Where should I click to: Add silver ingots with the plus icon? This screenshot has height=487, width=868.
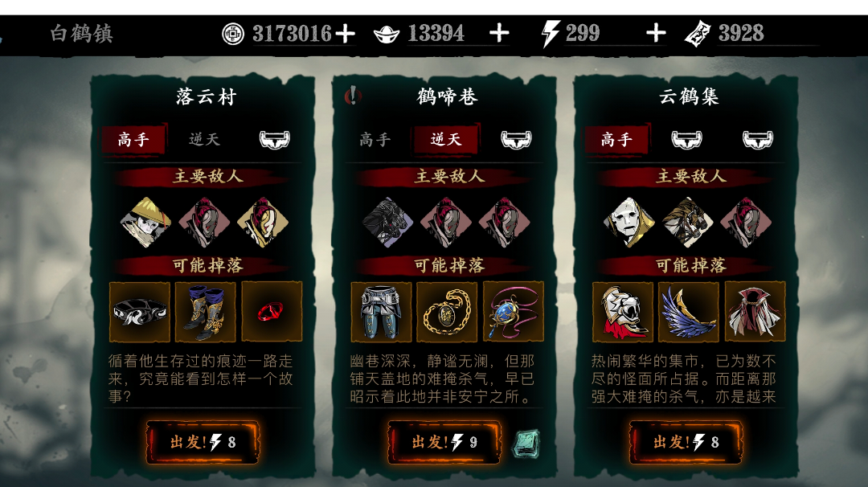tap(499, 33)
